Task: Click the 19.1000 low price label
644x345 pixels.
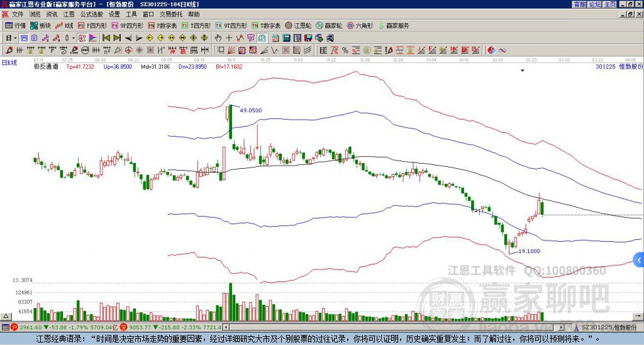Action: click(530, 251)
